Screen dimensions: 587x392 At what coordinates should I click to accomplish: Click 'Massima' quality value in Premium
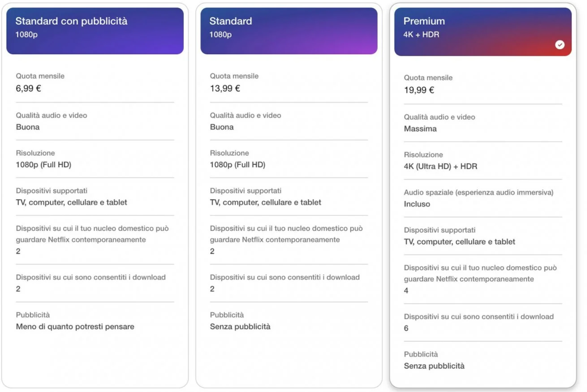420,129
